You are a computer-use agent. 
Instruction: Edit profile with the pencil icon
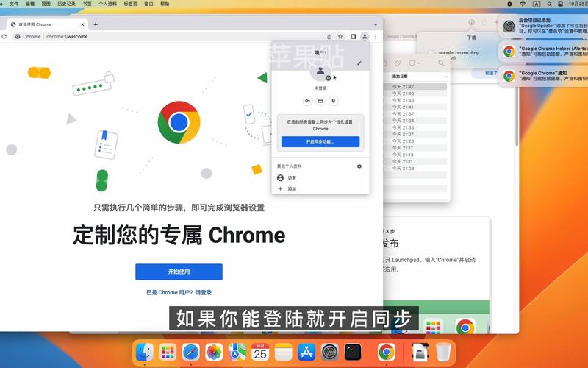(x=359, y=63)
